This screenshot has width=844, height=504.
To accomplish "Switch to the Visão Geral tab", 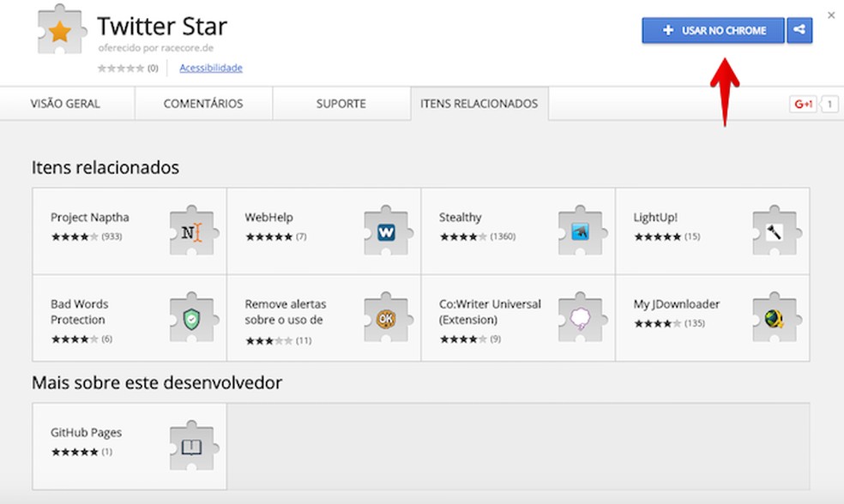I will [x=65, y=103].
